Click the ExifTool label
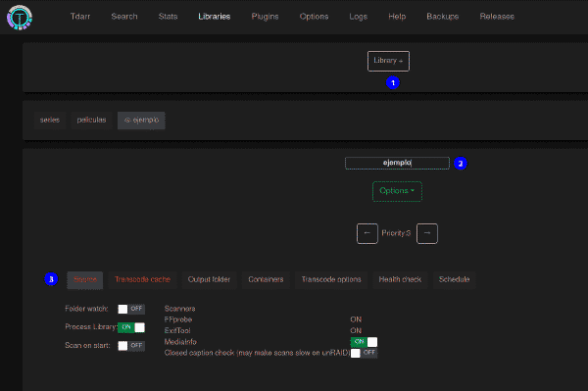588x391 pixels. point(177,330)
